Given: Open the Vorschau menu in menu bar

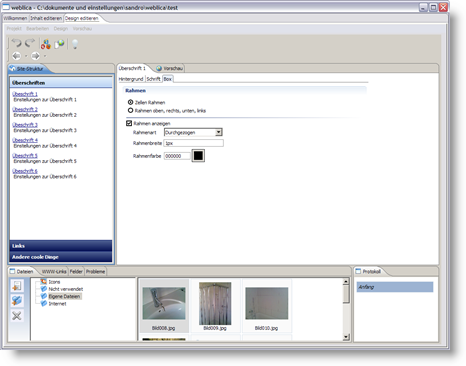Looking at the screenshot, I should click(x=82, y=29).
